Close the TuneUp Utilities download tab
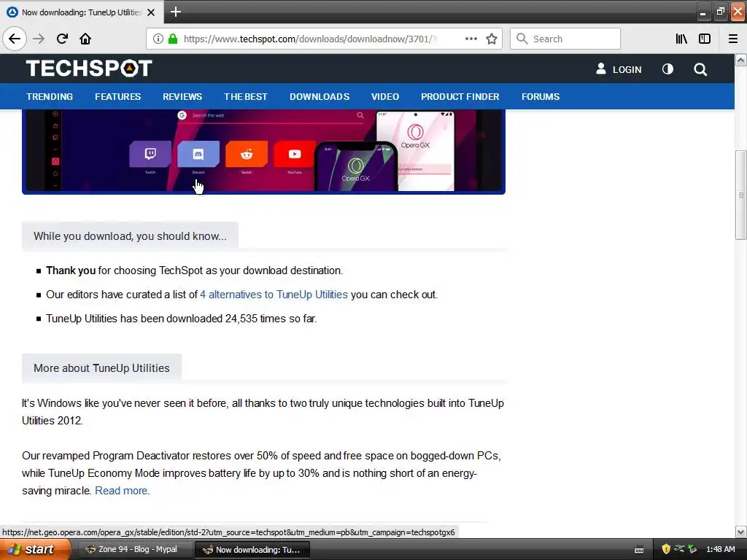Screen dimensions: 747x560 151,12
